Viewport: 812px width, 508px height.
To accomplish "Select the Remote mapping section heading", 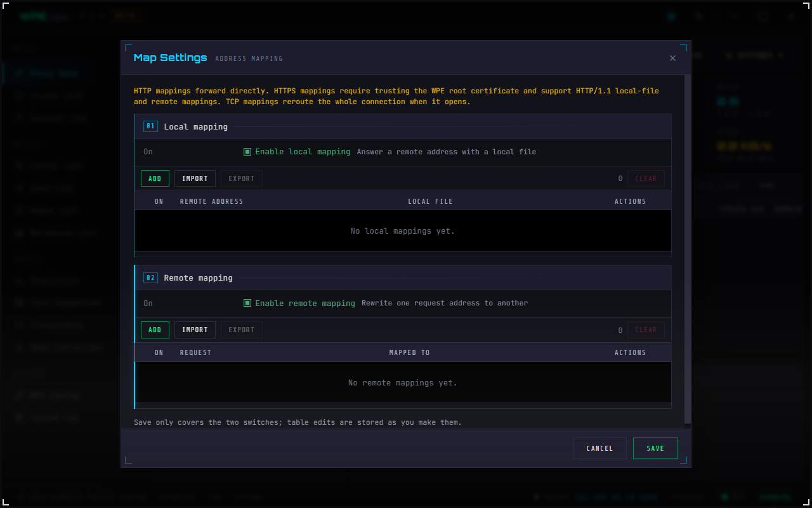I will 198,277.
